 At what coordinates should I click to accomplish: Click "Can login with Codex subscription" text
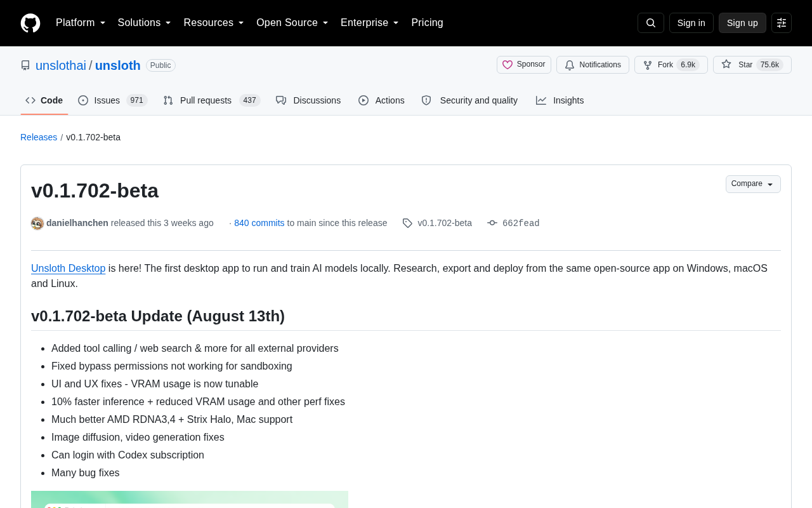[128, 455]
